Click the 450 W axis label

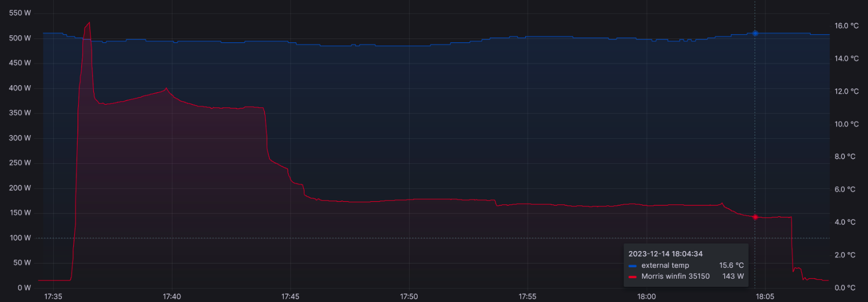(x=20, y=63)
